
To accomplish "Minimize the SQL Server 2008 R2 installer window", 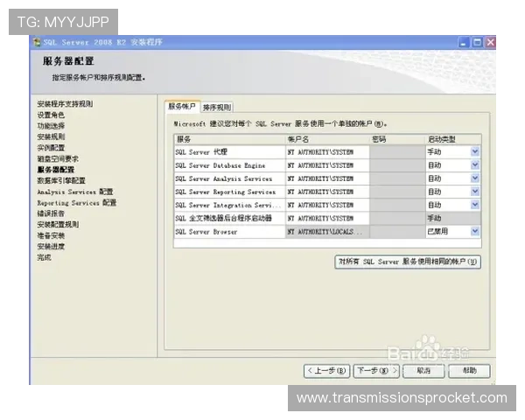I will pyautogui.click(x=464, y=43).
